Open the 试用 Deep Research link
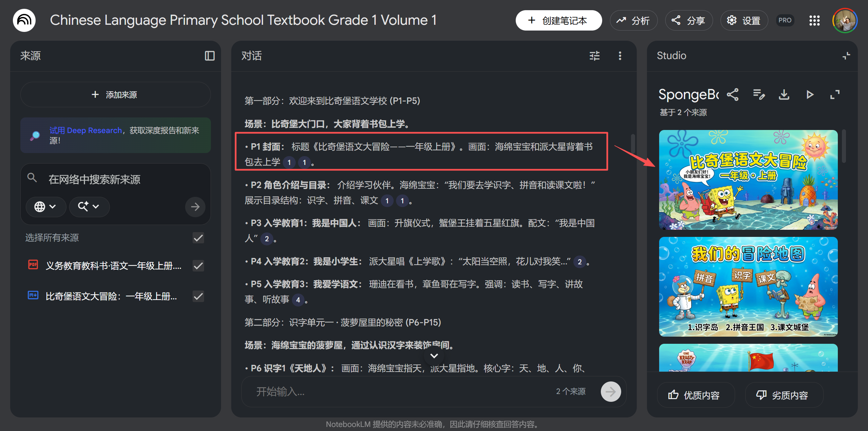This screenshot has height=431, width=868. click(86, 130)
